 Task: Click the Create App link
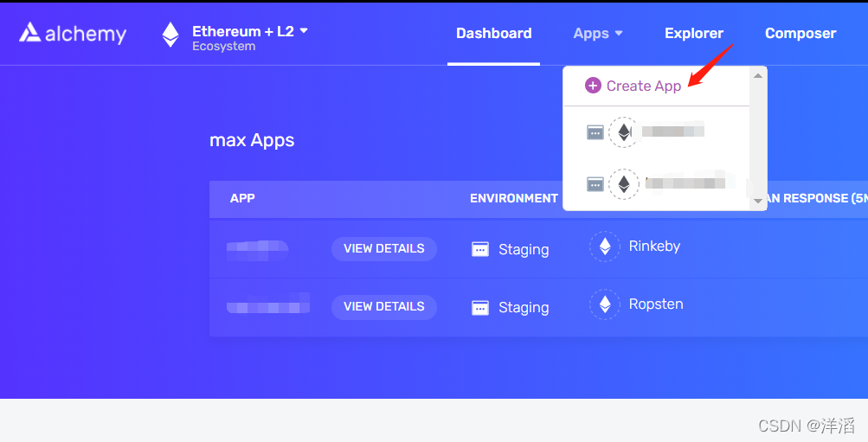pos(643,86)
